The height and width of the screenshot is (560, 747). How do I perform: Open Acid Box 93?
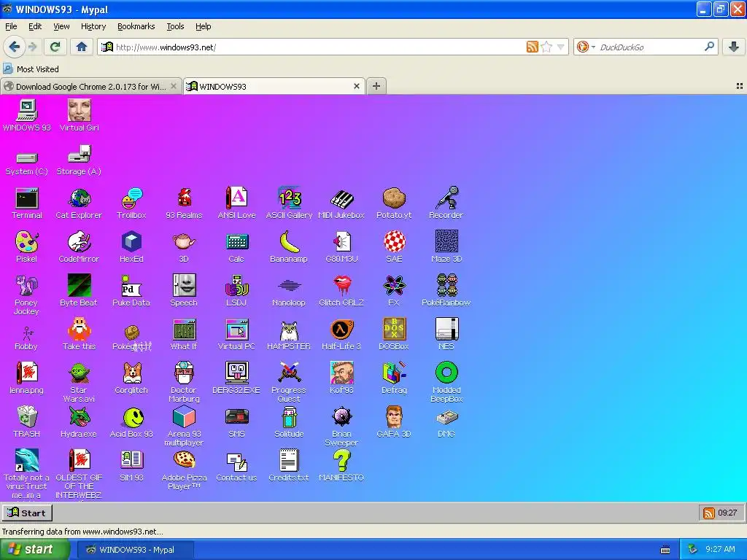pyautogui.click(x=131, y=422)
